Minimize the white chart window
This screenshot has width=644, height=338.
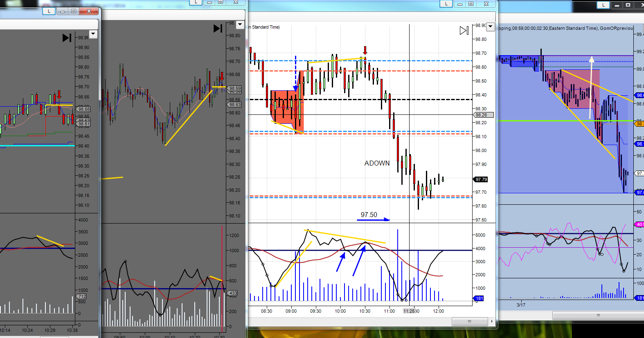click(459, 4)
